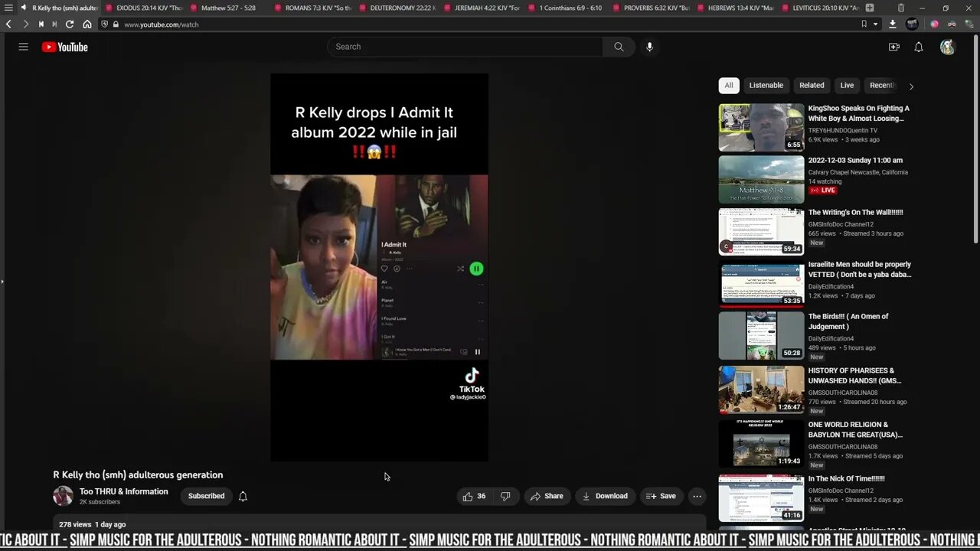Switch to LEVITICUS 20:10 KJV tab
Viewport: 980px width, 551px height.
[x=820, y=8]
